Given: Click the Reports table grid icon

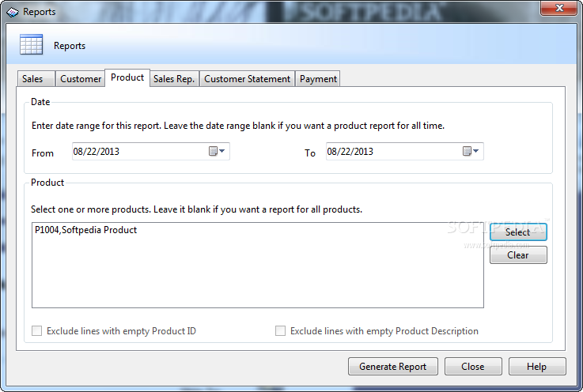Looking at the screenshot, I should [x=31, y=44].
